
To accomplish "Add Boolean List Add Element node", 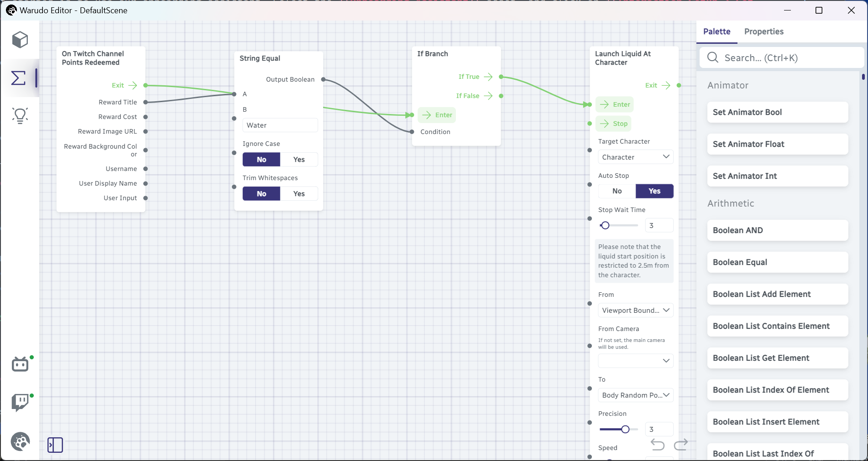I will pyautogui.click(x=777, y=294).
